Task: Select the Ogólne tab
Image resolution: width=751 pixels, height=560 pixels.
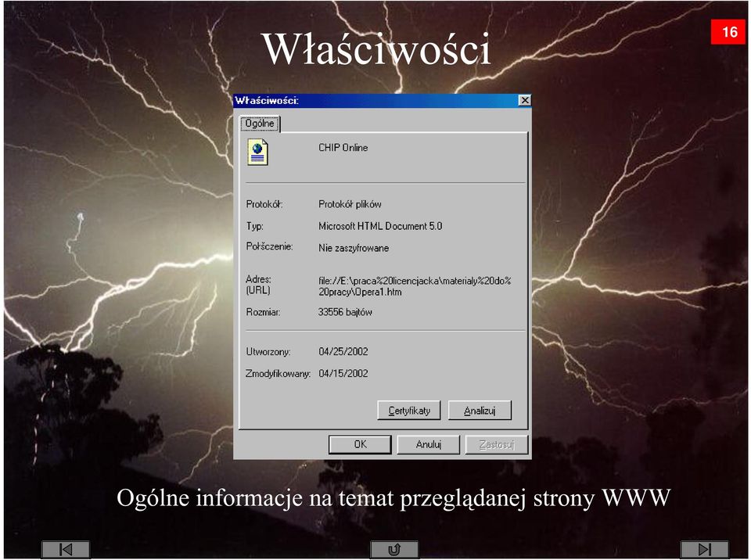Action: tap(260, 124)
